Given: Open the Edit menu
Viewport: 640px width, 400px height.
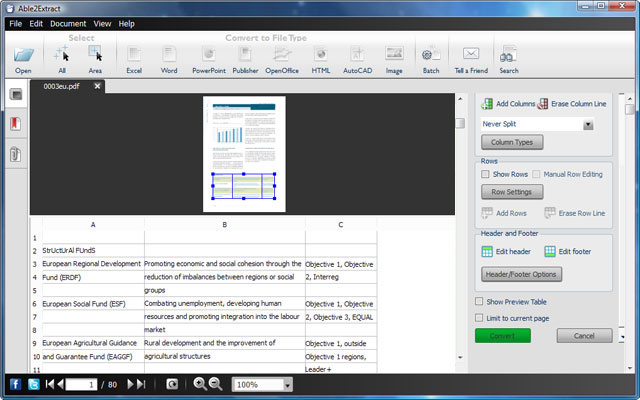Looking at the screenshot, I should pyautogui.click(x=36, y=24).
